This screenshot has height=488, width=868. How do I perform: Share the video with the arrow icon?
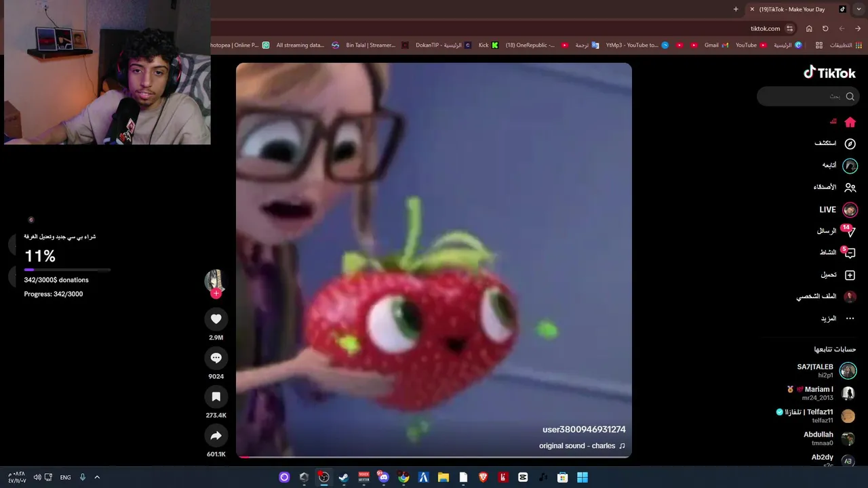216,436
